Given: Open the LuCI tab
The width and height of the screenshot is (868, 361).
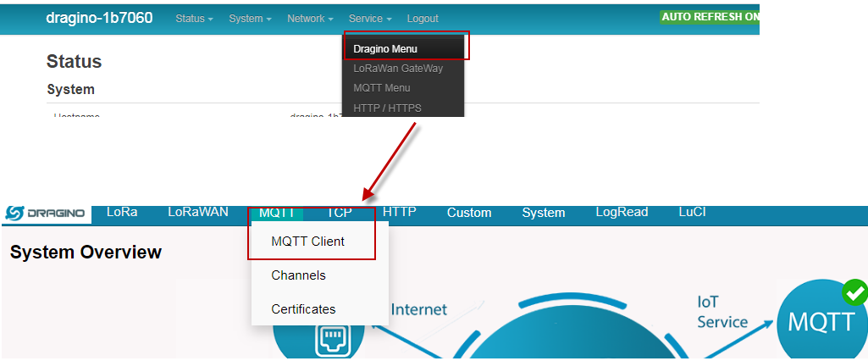Looking at the screenshot, I should pos(692,212).
